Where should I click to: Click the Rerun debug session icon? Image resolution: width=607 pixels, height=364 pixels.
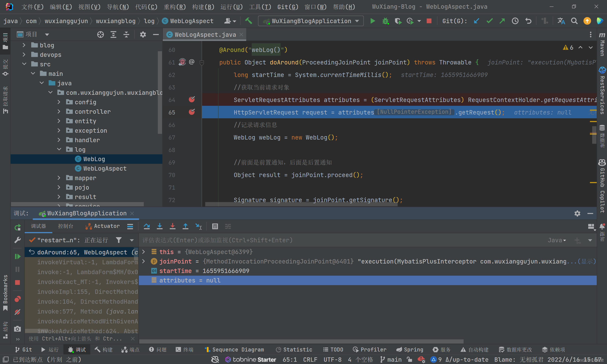[17, 227]
